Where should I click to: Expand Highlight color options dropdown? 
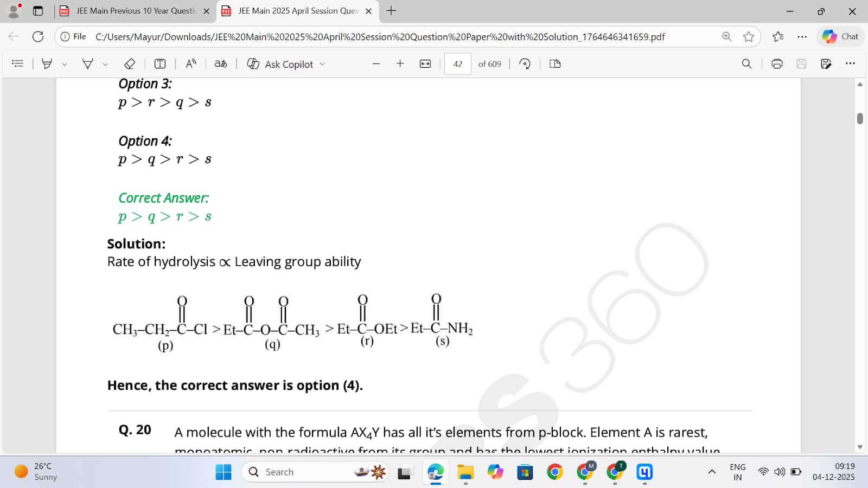coord(65,64)
